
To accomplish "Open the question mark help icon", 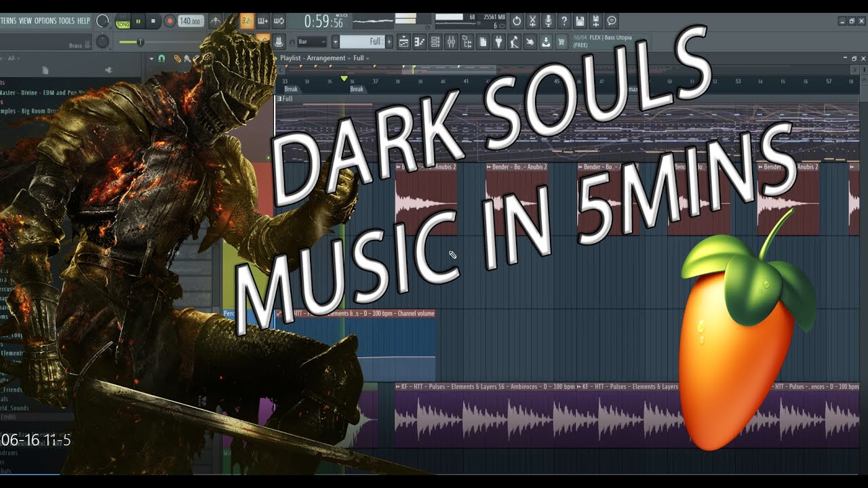I will [x=564, y=21].
